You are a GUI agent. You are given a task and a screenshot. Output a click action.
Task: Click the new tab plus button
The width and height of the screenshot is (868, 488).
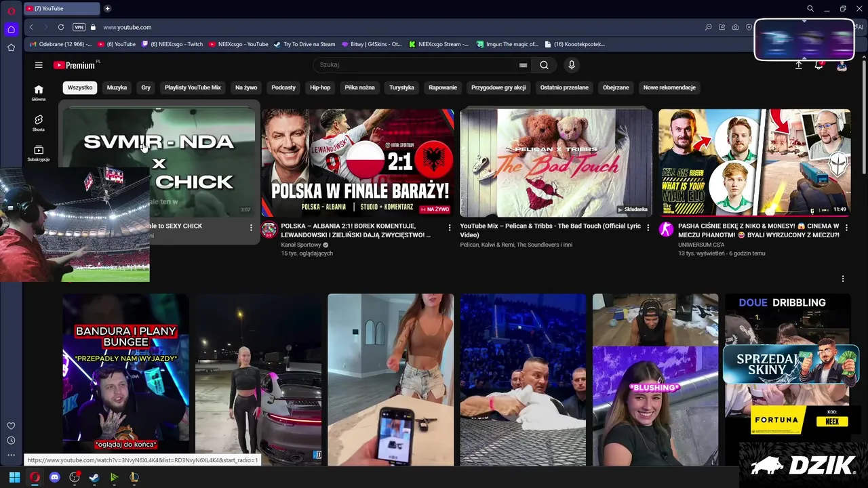point(107,9)
